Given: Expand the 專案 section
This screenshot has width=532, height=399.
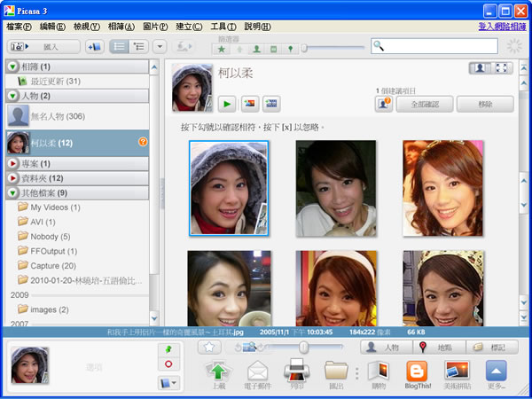Looking at the screenshot, I should coord(12,164).
